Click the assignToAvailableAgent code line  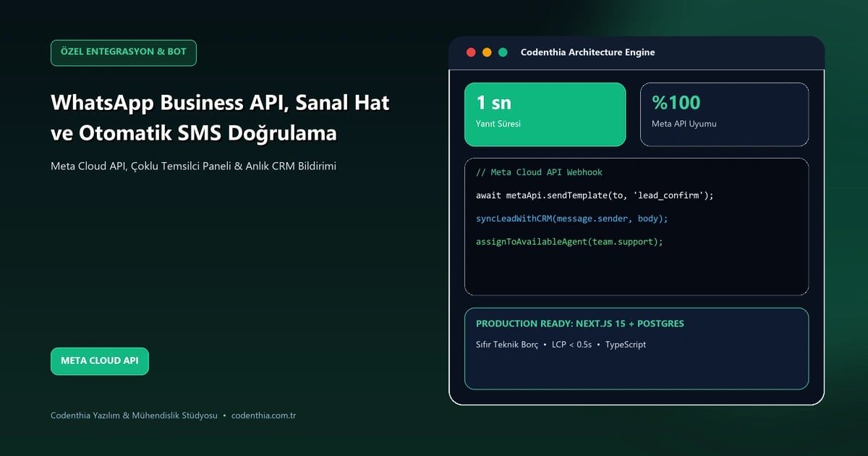tap(569, 242)
